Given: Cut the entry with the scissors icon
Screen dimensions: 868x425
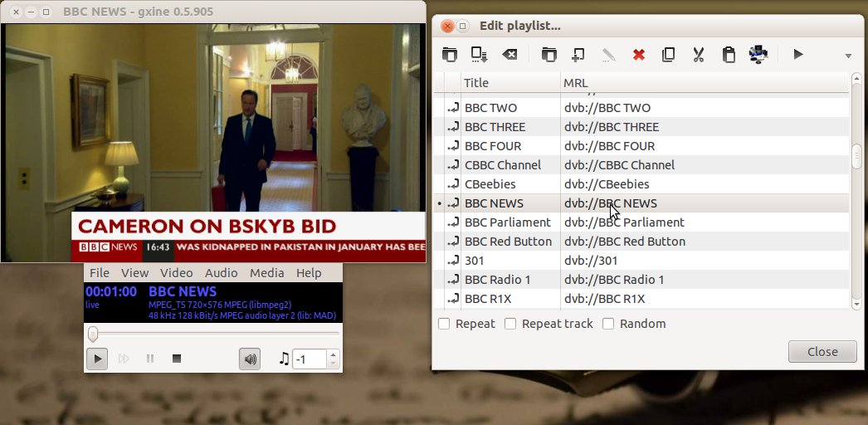Looking at the screenshot, I should click(x=698, y=54).
